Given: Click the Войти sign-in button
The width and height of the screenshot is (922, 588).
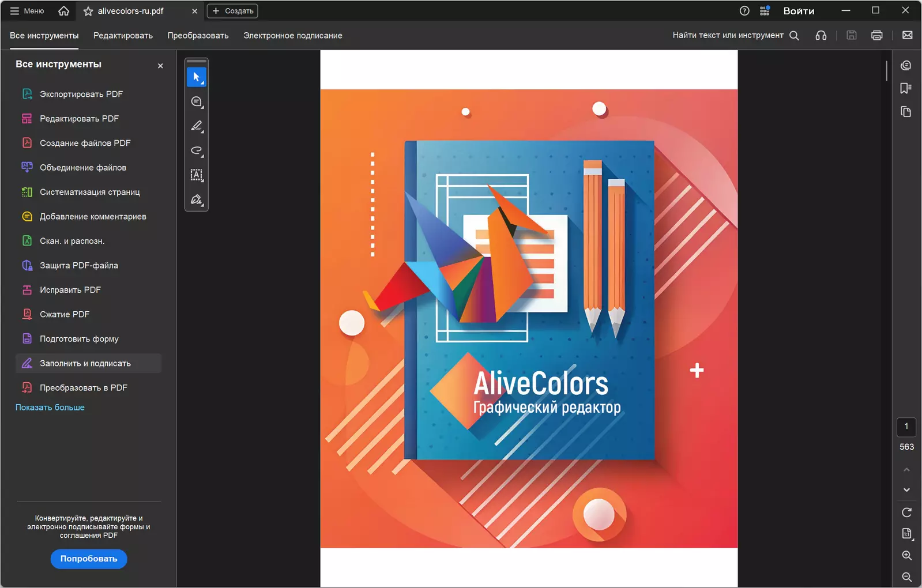Looking at the screenshot, I should 799,11.
